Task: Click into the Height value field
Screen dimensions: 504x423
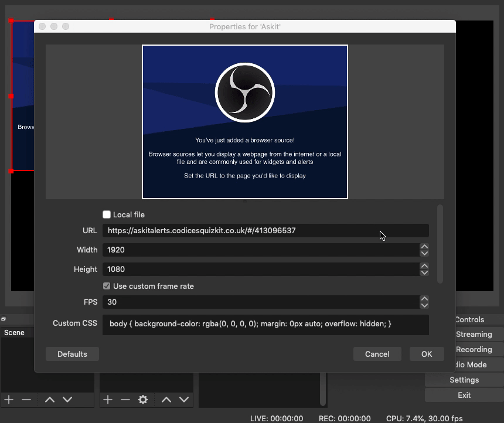Action: 261,269
